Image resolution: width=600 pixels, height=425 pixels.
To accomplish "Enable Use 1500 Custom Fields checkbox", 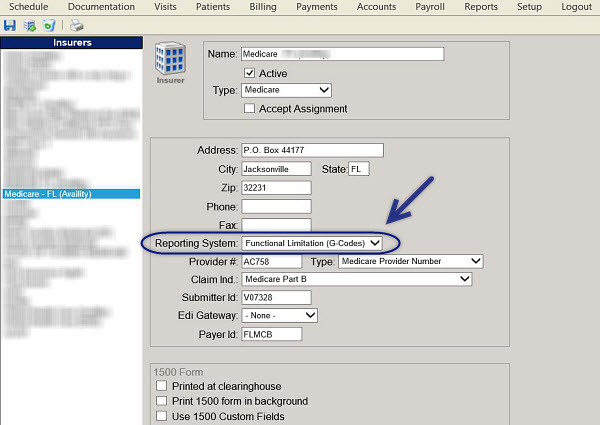I will coord(161,416).
